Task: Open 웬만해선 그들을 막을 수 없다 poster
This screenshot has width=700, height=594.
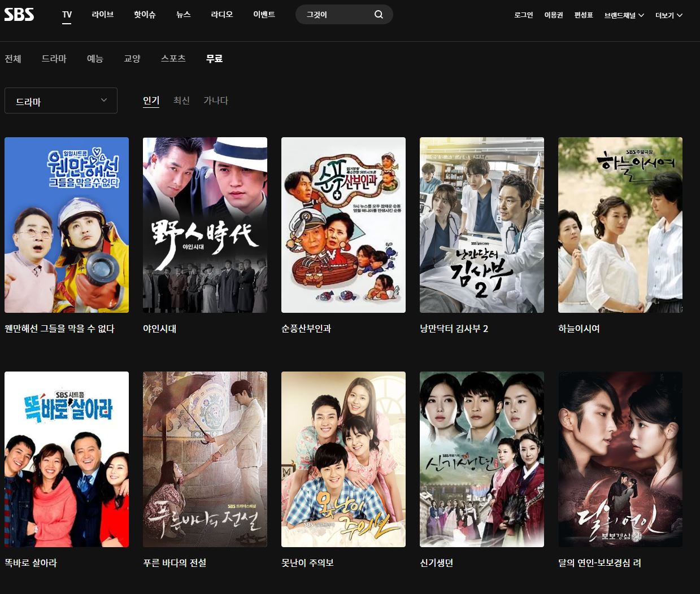Action: 67,225
